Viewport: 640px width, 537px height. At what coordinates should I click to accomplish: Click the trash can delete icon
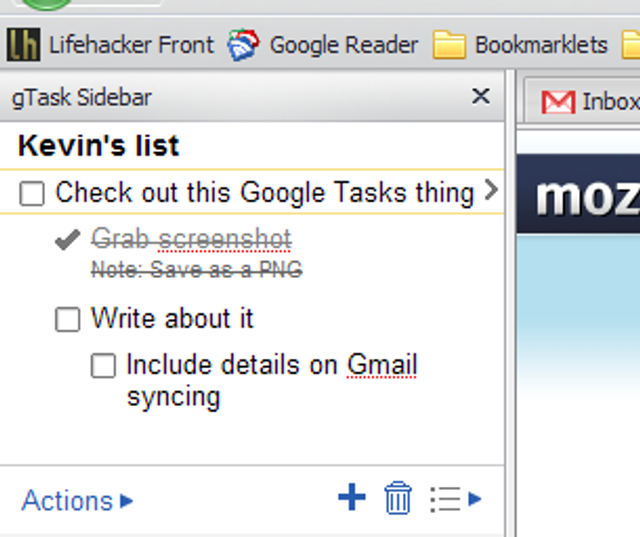pyautogui.click(x=398, y=497)
